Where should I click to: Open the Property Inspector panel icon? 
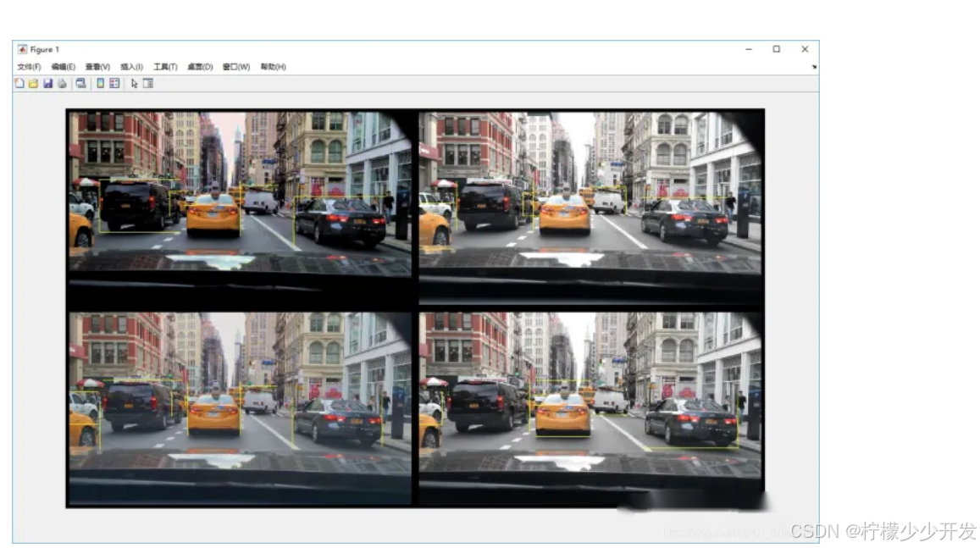[x=148, y=83]
